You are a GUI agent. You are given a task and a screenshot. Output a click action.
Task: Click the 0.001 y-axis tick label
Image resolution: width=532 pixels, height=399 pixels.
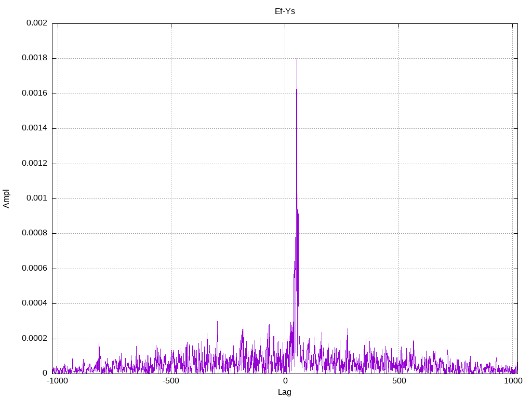[x=37, y=198]
